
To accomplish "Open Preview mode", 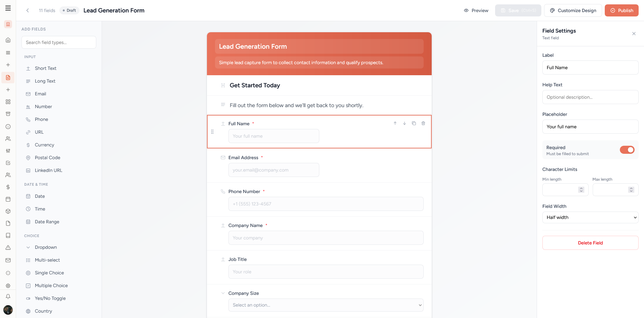I will click(x=476, y=10).
